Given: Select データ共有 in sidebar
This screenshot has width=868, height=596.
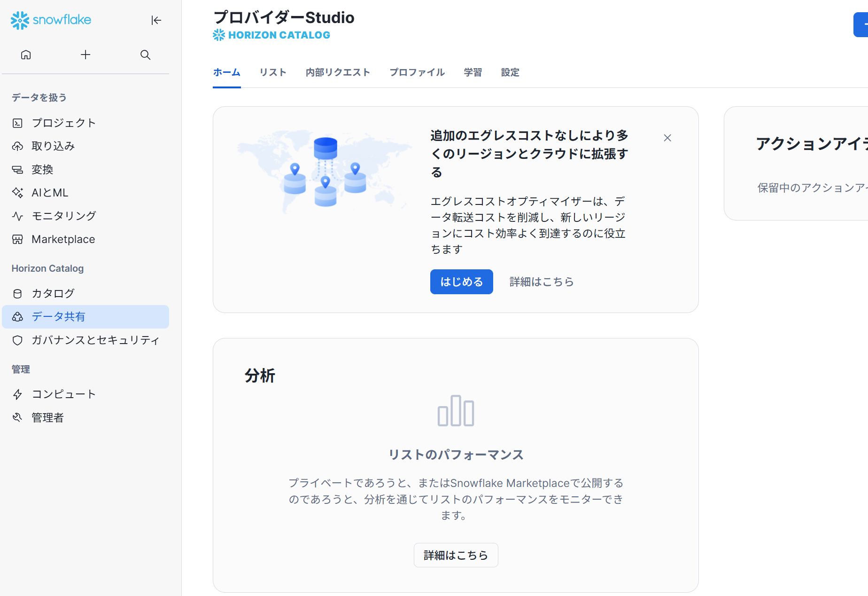Looking at the screenshot, I should 85,317.
